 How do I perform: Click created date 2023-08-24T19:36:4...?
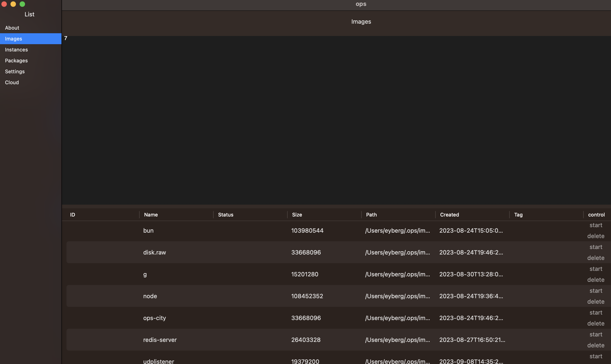click(x=471, y=296)
